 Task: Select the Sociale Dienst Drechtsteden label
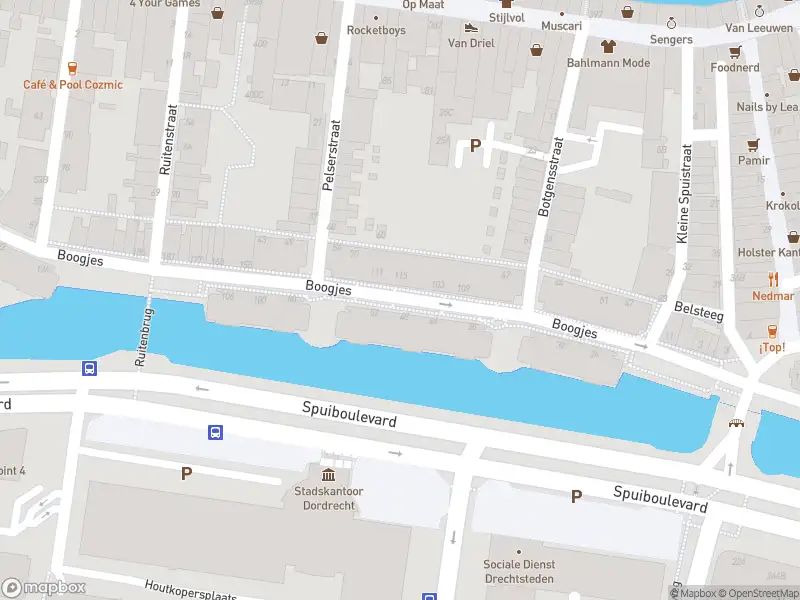pyautogui.click(x=519, y=571)
